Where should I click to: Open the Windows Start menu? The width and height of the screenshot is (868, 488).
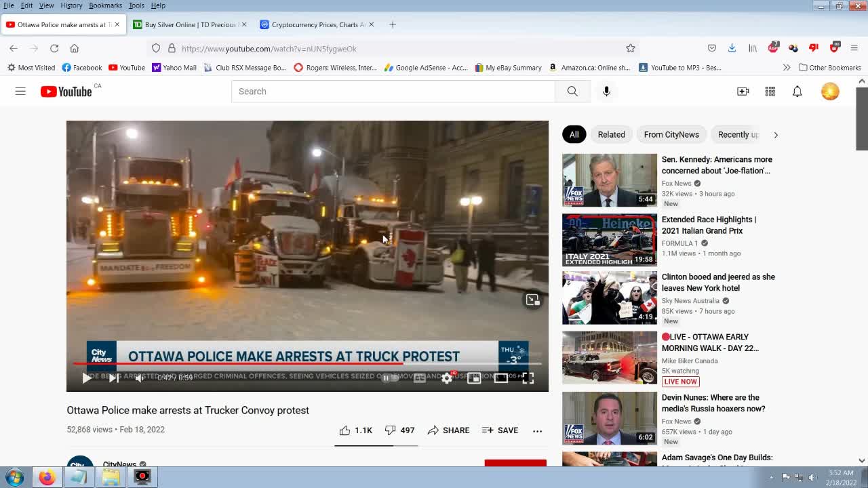pos(15,477)
